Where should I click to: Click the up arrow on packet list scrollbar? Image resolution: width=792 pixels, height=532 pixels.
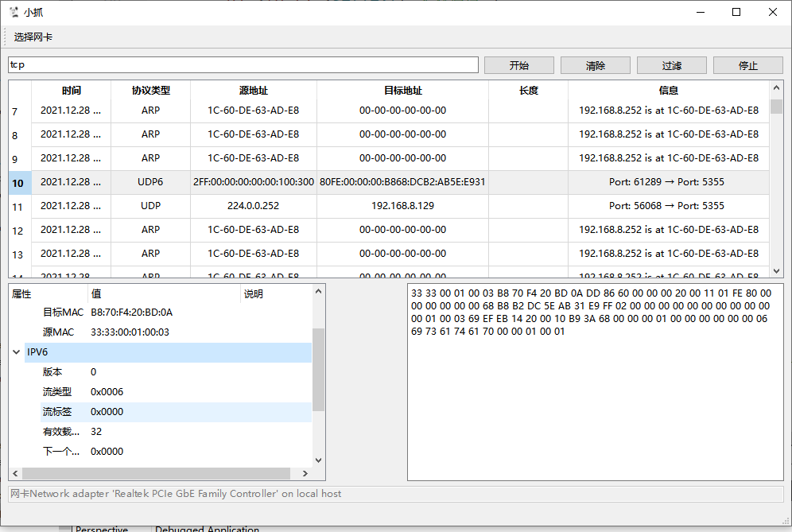click(x=777, y=87)
